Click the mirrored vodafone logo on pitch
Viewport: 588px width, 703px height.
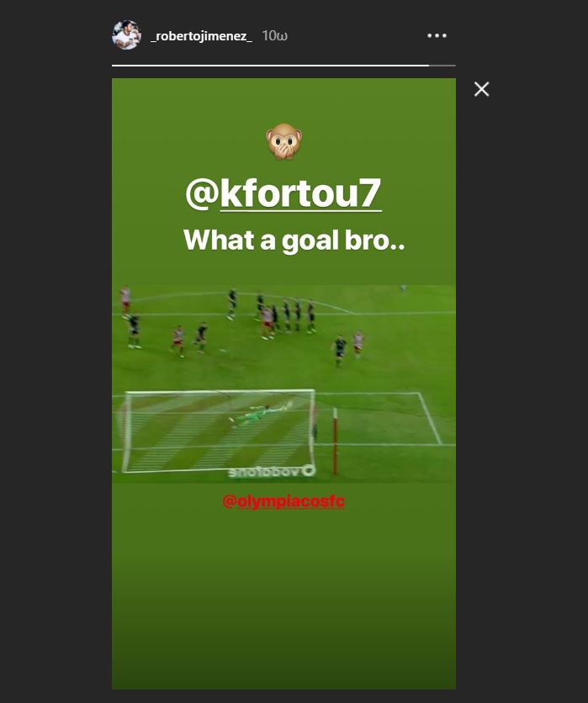(272, 471)
